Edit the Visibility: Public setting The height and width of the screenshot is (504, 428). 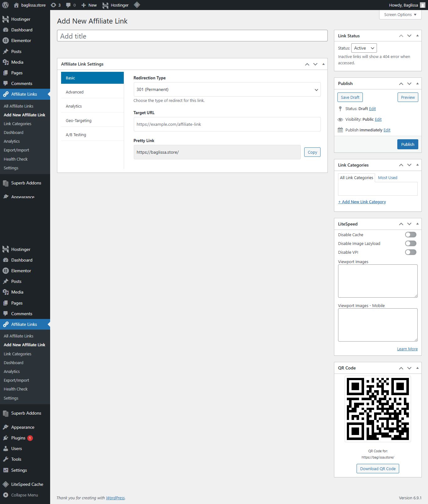click(x=378, y=119)
